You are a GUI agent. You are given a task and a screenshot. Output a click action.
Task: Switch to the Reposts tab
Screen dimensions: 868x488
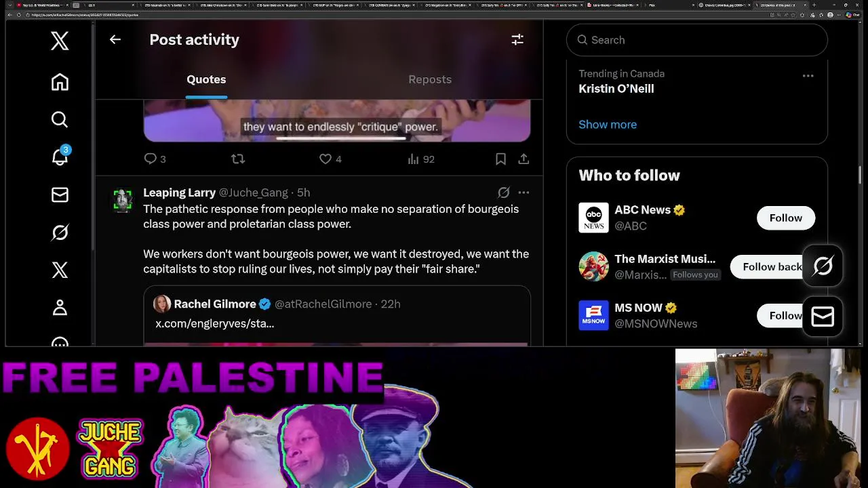[430, 79]
